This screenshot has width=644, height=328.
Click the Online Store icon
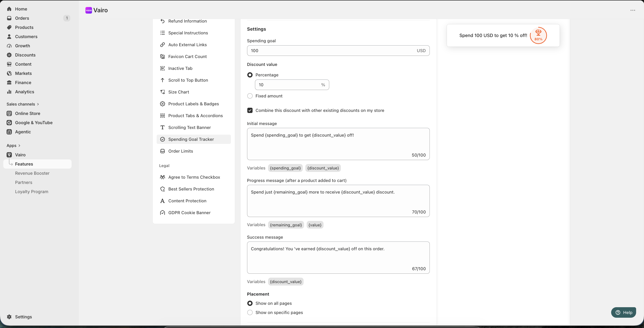click(9, 113)
